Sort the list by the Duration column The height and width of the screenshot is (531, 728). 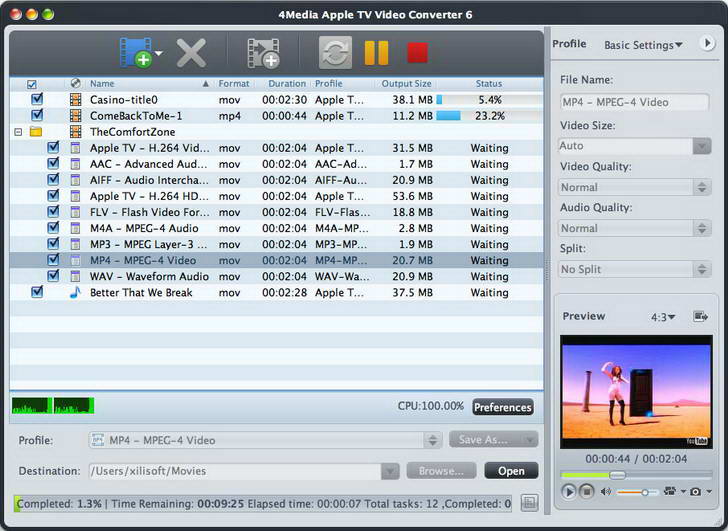click(287, 84)
